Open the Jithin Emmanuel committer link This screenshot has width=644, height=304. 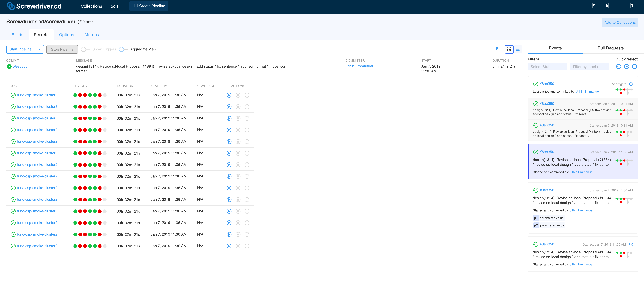tap(359, 66)
